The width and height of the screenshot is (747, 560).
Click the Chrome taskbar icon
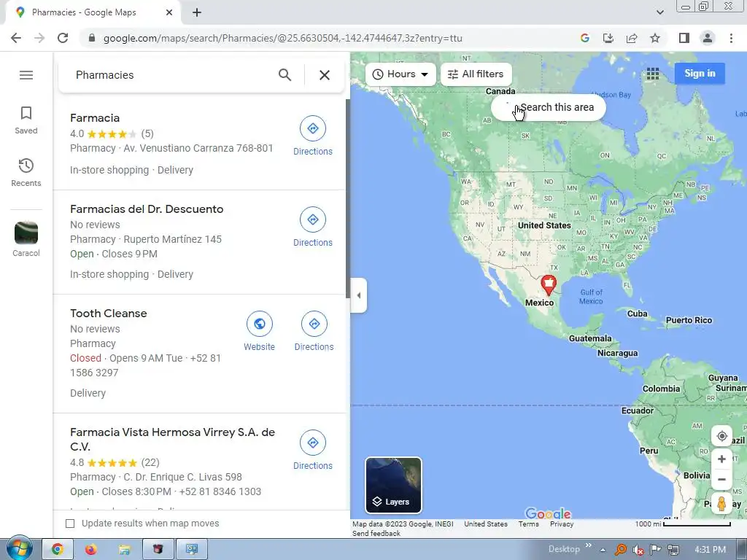58,550
